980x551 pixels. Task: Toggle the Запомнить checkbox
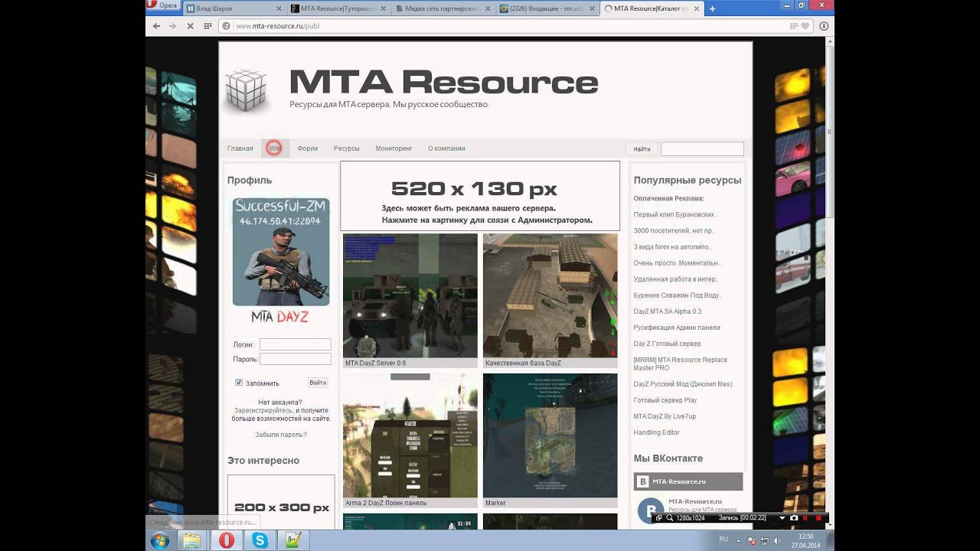[239, 383]
